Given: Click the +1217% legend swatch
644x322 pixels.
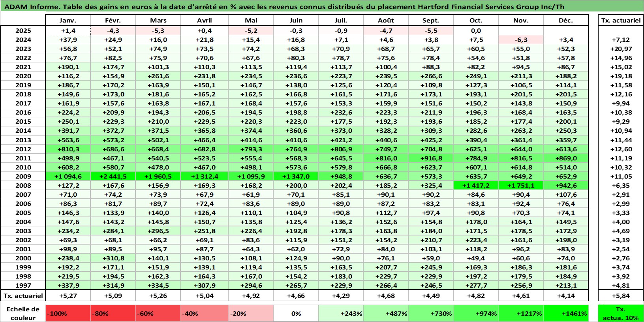Looking at the screenshot, I should coord(521,313).
